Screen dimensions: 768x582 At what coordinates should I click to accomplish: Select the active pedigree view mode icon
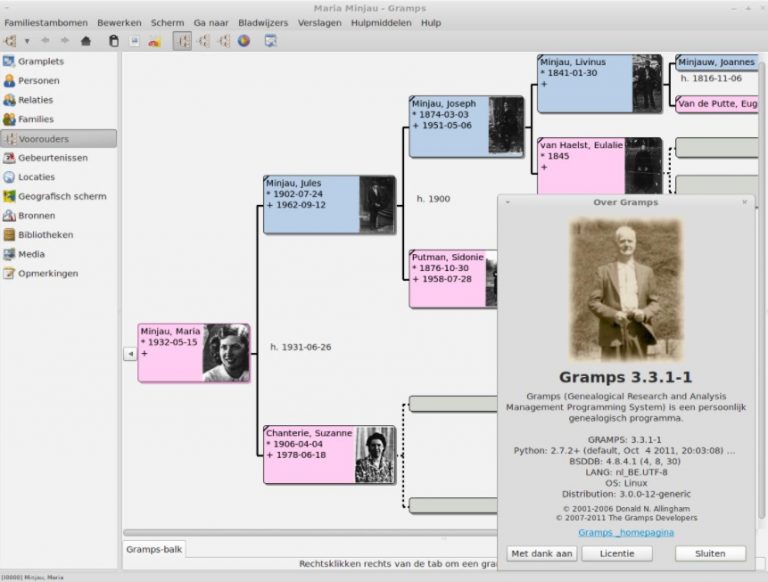tap(182, 41)
